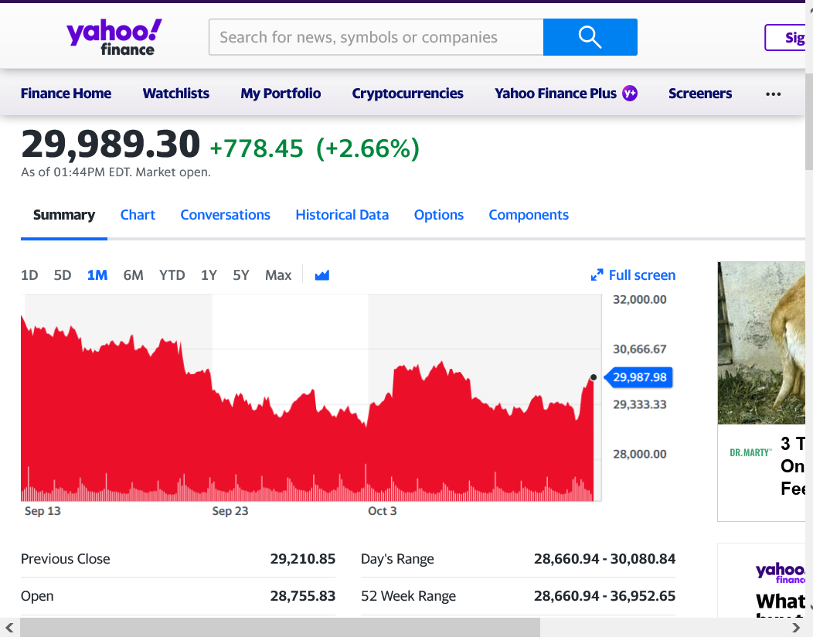Select the 1Y chart range
The height and width of the screenshot is (644, 813).
tap(209, 274)
